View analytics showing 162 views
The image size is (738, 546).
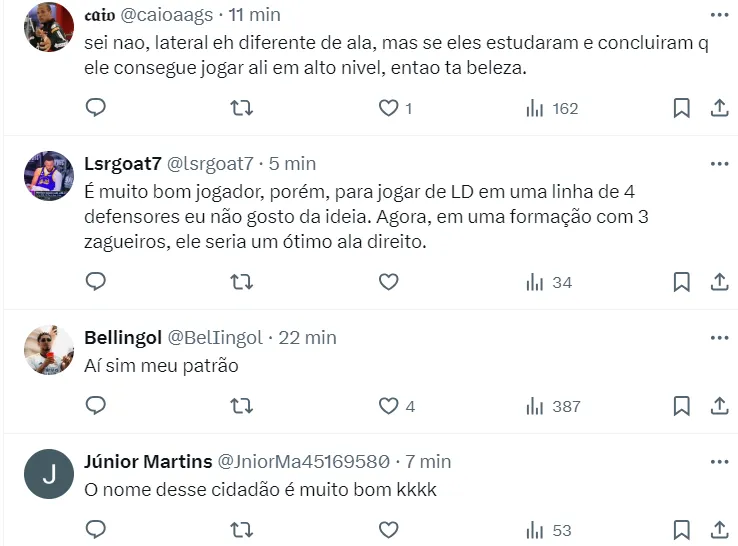pos(552,108)
